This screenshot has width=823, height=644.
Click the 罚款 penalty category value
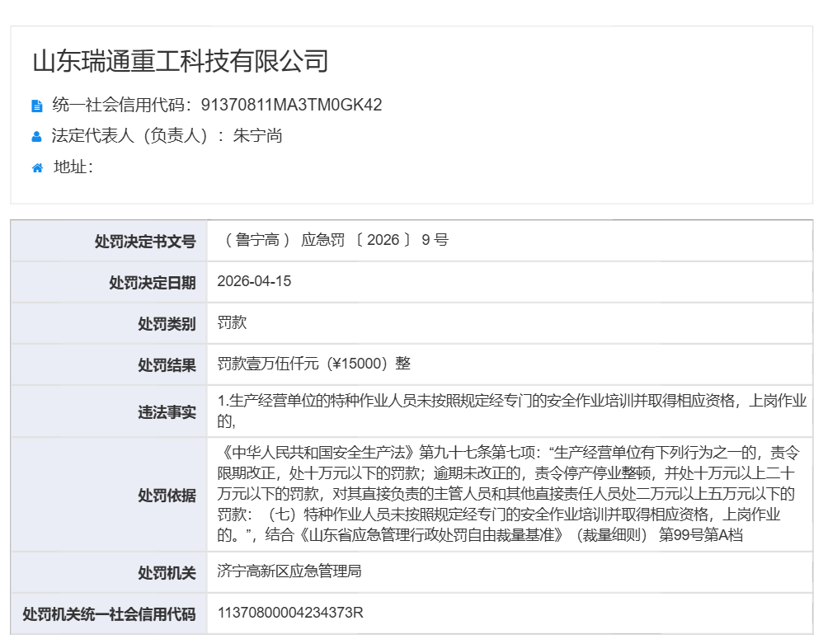pos(232,323)
